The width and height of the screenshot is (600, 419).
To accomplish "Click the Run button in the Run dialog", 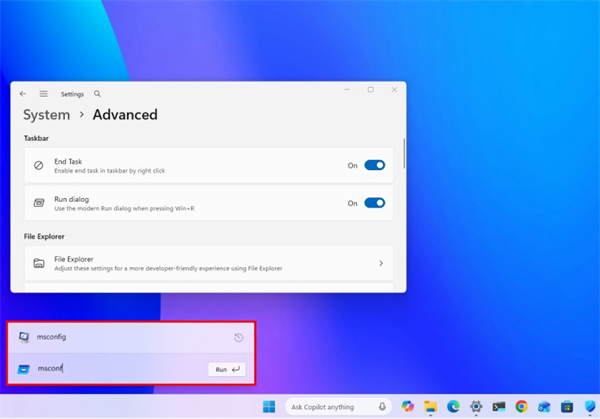I will 227,369.
